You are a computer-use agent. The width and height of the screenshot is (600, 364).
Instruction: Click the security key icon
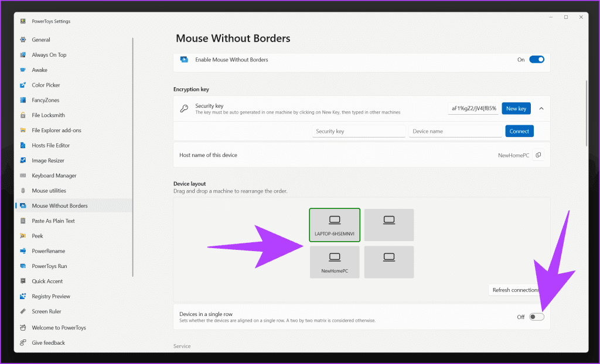(184, 109)
